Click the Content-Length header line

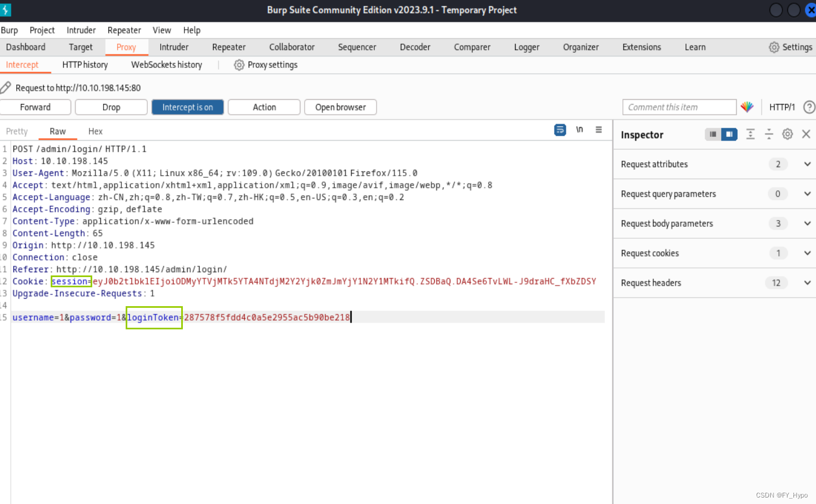click(58, 233)
